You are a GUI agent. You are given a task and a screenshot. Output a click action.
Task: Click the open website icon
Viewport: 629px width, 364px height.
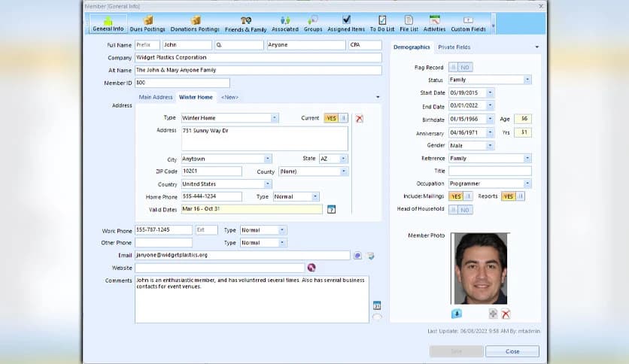point(311,268)
